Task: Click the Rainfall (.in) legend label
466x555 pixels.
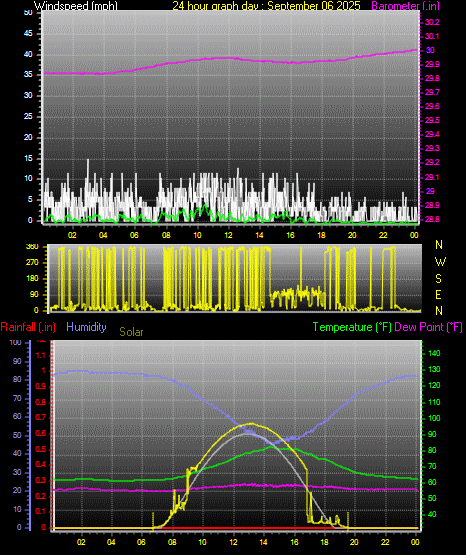Action: (28, 327)
